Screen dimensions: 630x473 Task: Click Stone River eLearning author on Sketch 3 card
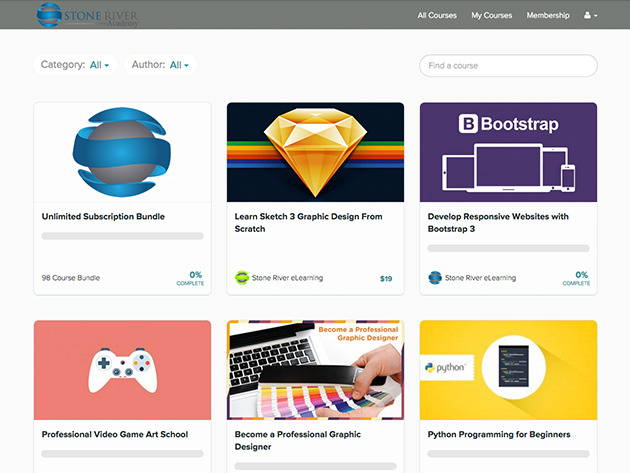coord(287,278)
